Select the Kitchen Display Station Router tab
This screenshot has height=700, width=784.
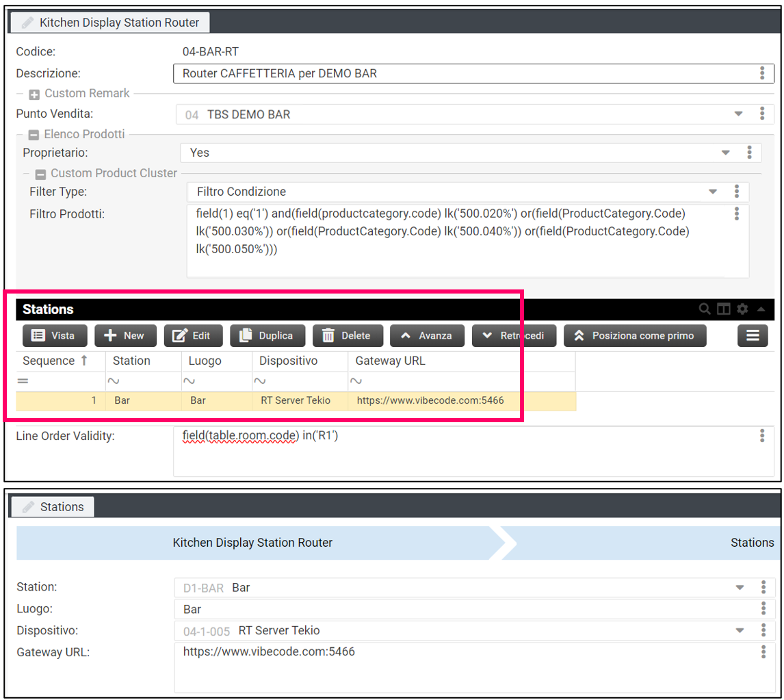coord(110,23)
